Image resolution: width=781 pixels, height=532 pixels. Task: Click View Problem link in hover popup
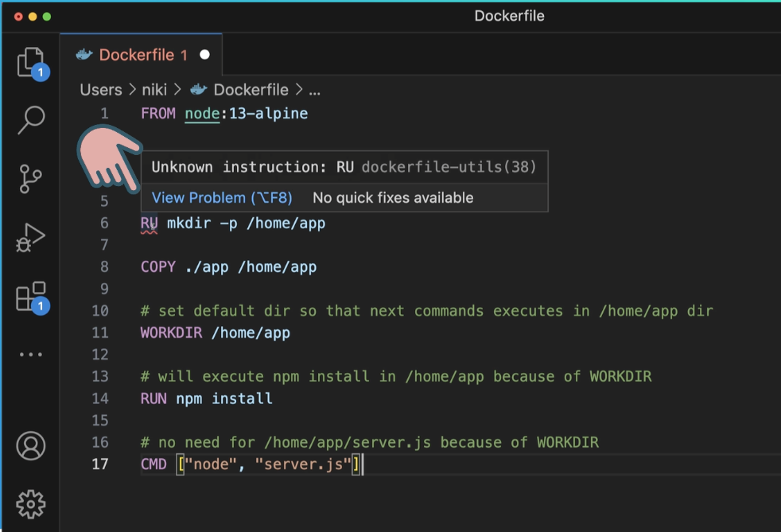click(222, 198)
